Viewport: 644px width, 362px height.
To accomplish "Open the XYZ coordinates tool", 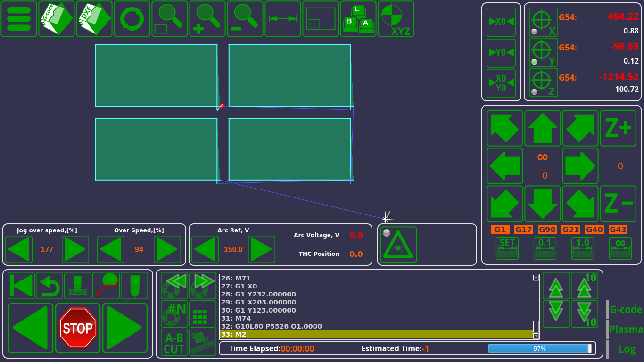I will 396,19.
